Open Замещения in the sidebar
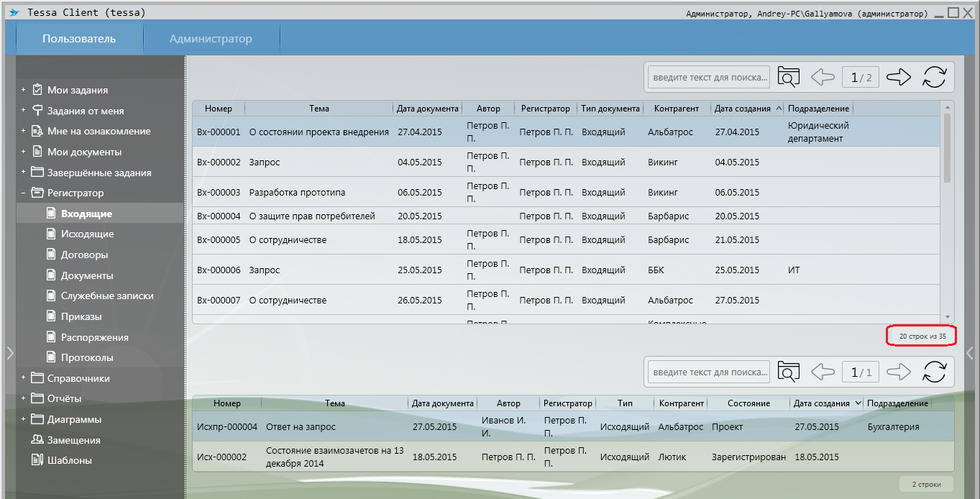 (73, 440)
